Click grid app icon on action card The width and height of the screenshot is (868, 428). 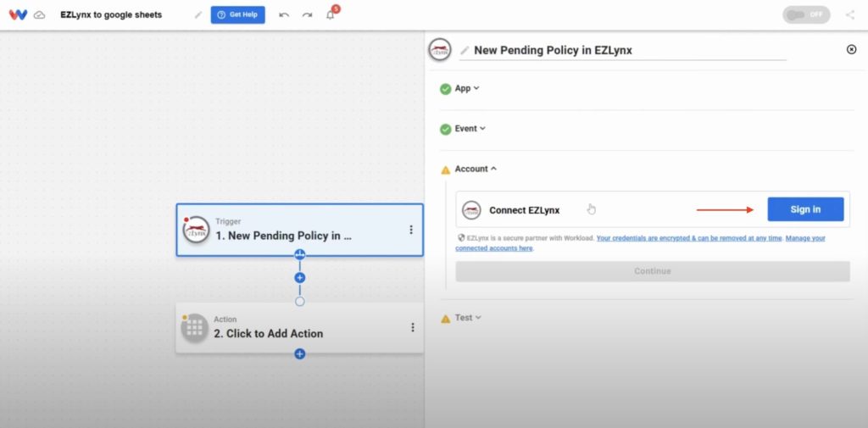click(x=194, y=328)
